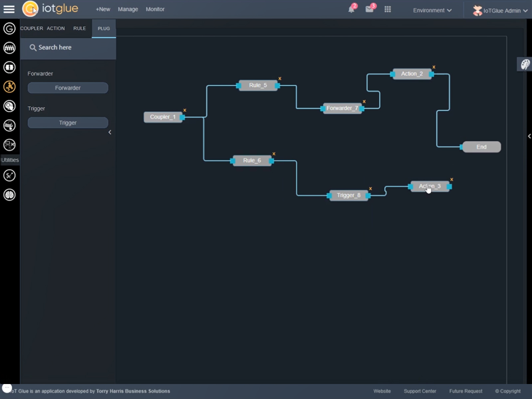Open the Website footer link
Image resolution: width=532 pixels, height=399 pixels.
[382, 391]
